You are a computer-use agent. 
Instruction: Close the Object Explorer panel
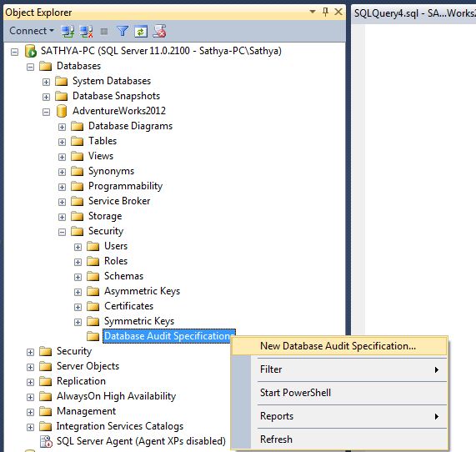338,12
